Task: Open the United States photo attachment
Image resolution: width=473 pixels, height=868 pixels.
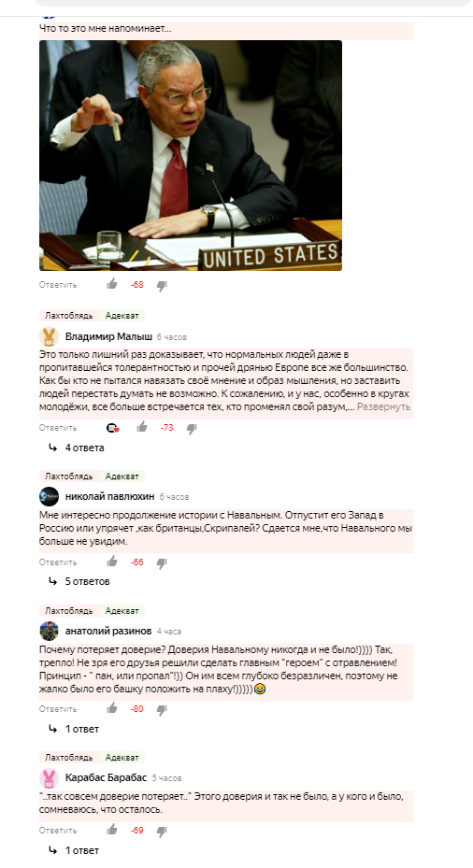Action: click(191, 155)
